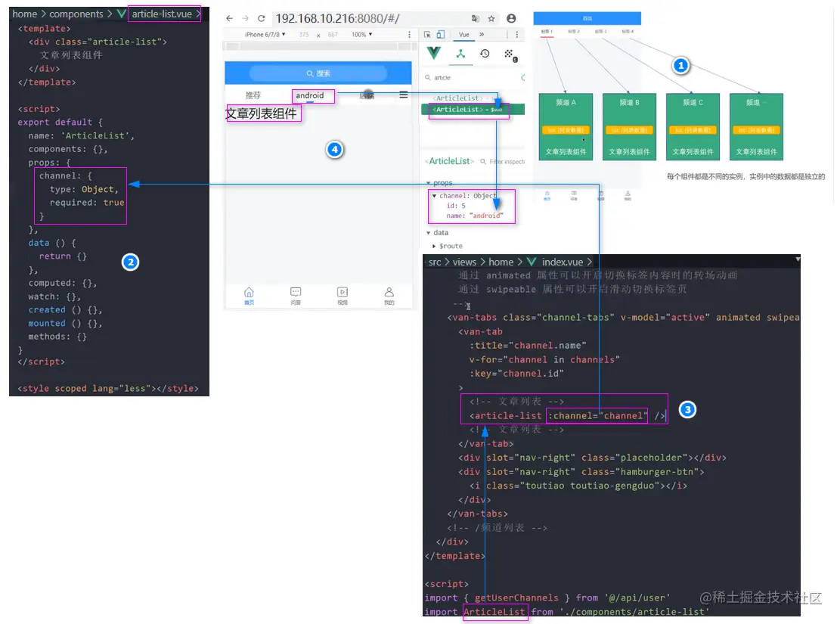Image resolution: width=840 pixels, height=624 pixels.
Task: Toggle the device toolbar icon in DevTools
Action: coord(440,34)
